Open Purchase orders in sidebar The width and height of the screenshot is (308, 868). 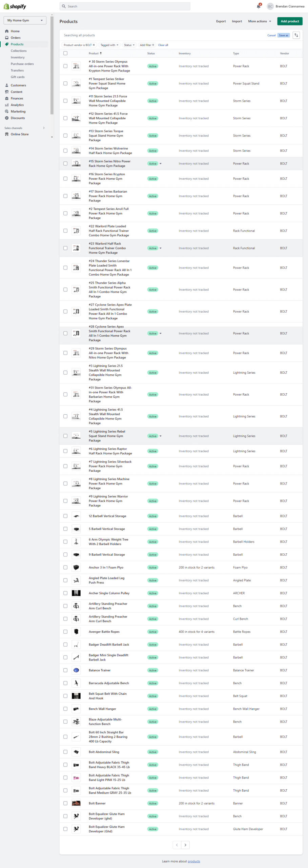22,64
